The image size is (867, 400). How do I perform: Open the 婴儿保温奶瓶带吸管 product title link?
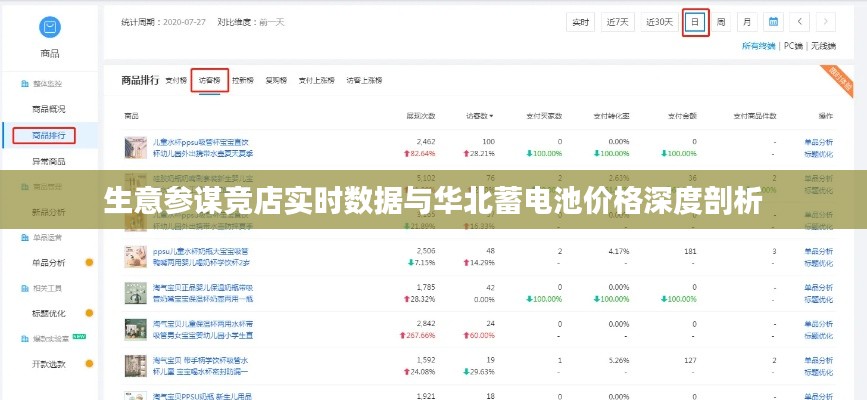(x=203, y=293)
